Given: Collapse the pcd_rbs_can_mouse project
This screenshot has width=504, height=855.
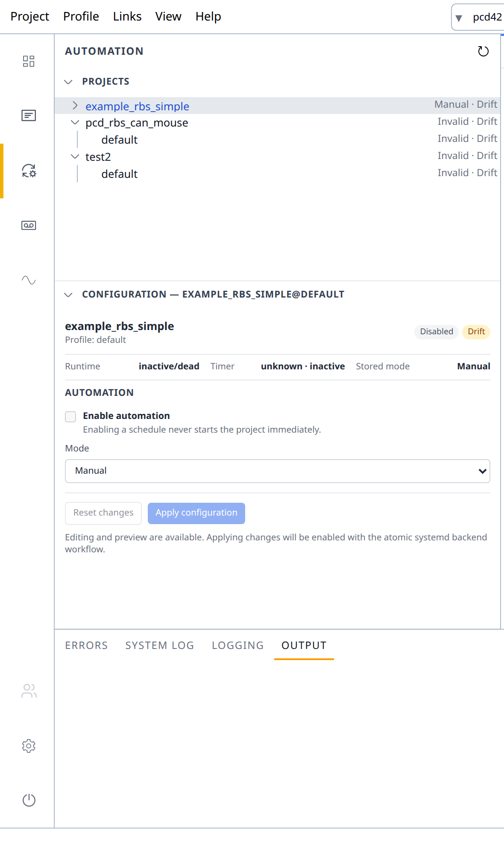Looking at the screenshot, I should (x=75, y=123).
